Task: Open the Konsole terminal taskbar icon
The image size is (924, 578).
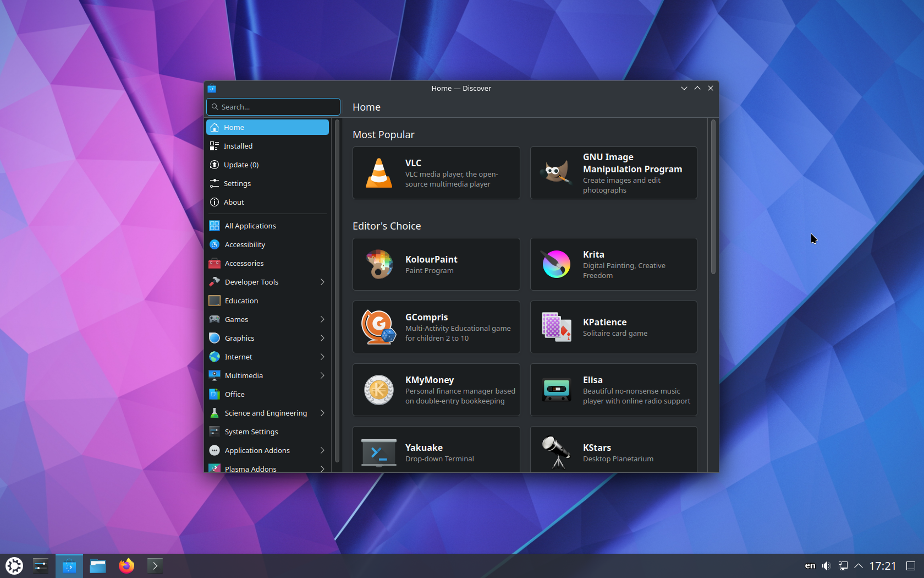Action: pos(155,566)
